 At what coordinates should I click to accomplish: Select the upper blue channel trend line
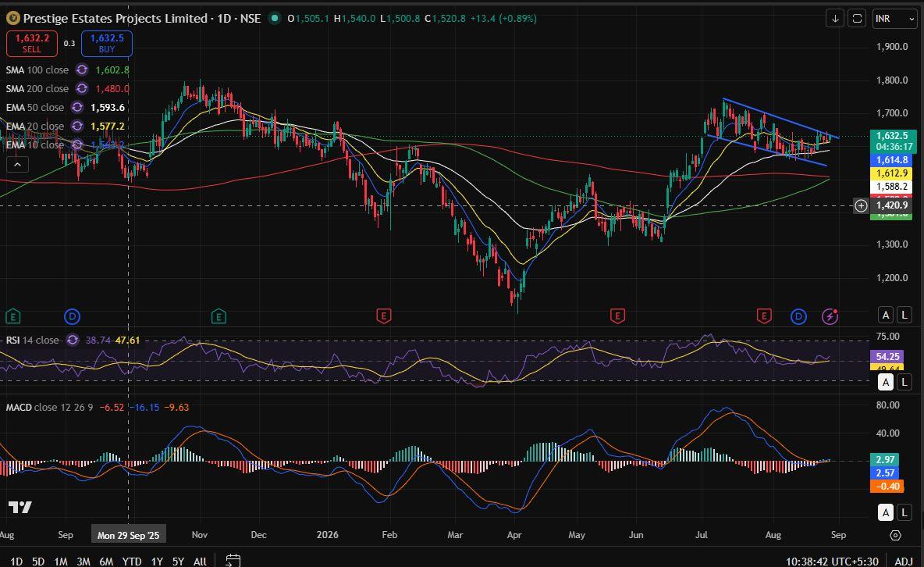780,118
